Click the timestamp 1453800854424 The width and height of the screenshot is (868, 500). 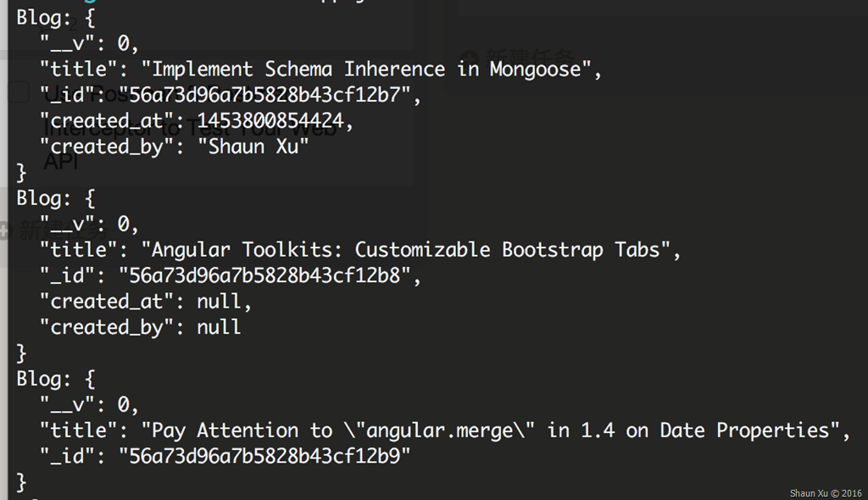(270, 121)
